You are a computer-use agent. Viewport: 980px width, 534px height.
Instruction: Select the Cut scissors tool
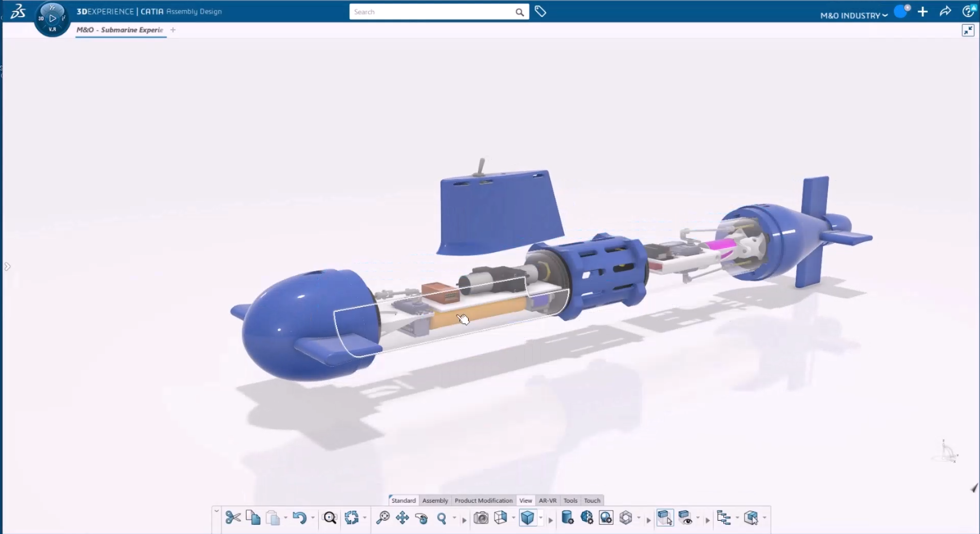pos(233,519)
